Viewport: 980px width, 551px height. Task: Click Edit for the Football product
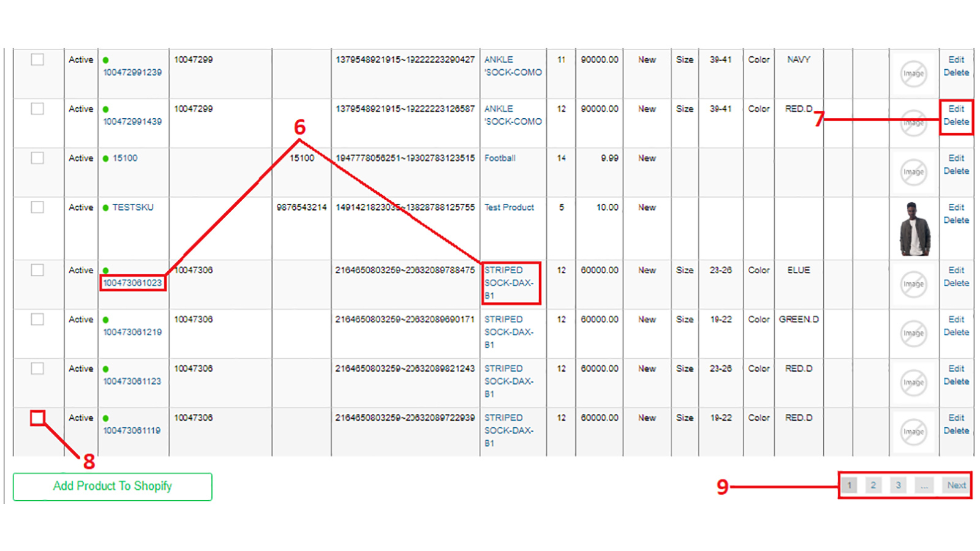(x=956, y=158)
